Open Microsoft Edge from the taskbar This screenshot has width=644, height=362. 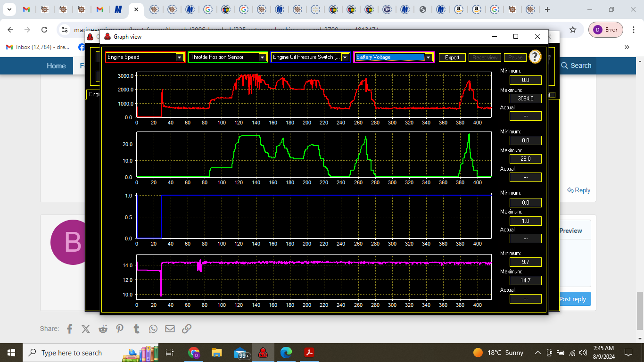(286, 353)
